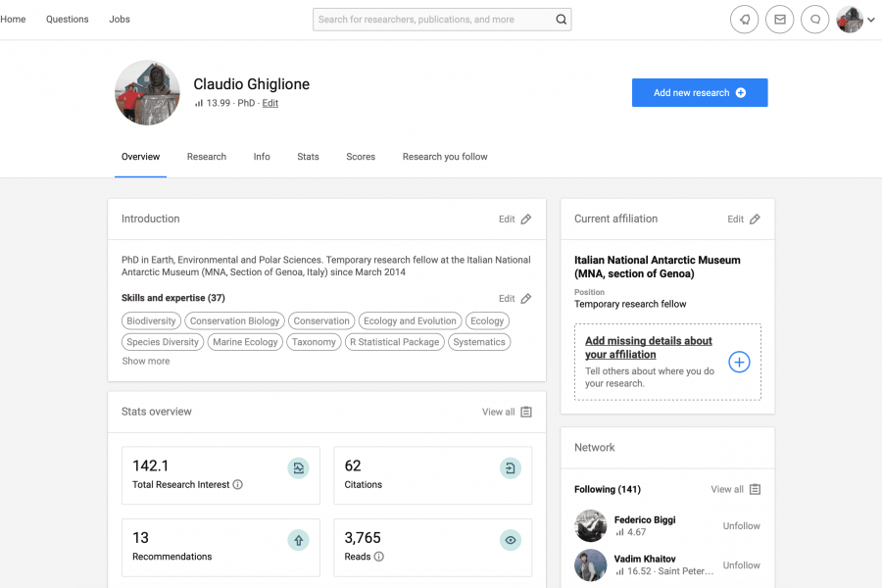
Task: Click the Total Research Interest stat icon
Action: pos(298,468)
